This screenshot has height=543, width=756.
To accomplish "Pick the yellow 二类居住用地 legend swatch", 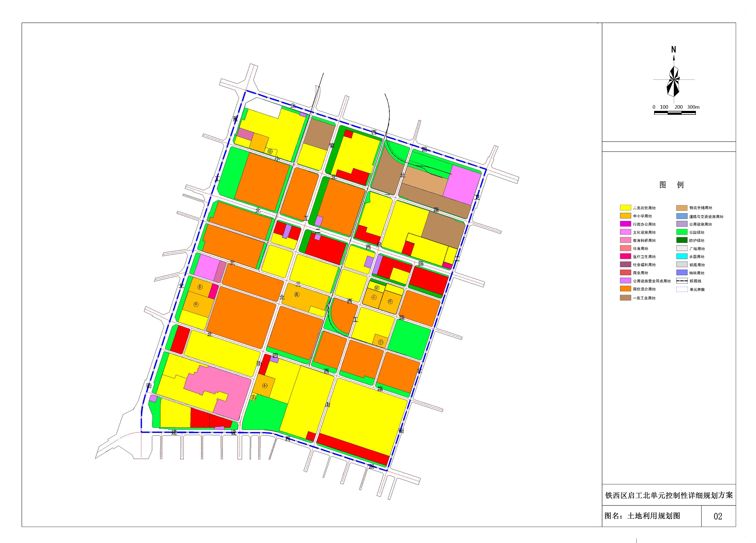I will [625, 208].
